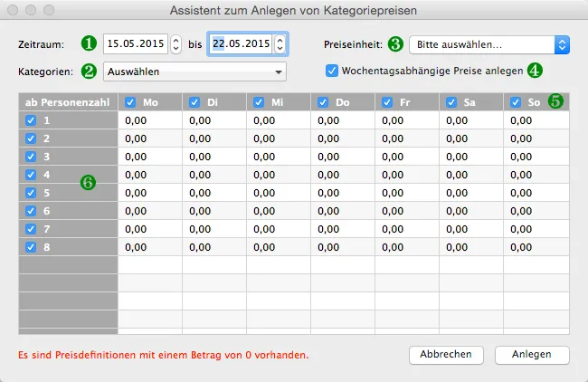Toggle checkbox for person count 3
588x382 pixels.
31,157
